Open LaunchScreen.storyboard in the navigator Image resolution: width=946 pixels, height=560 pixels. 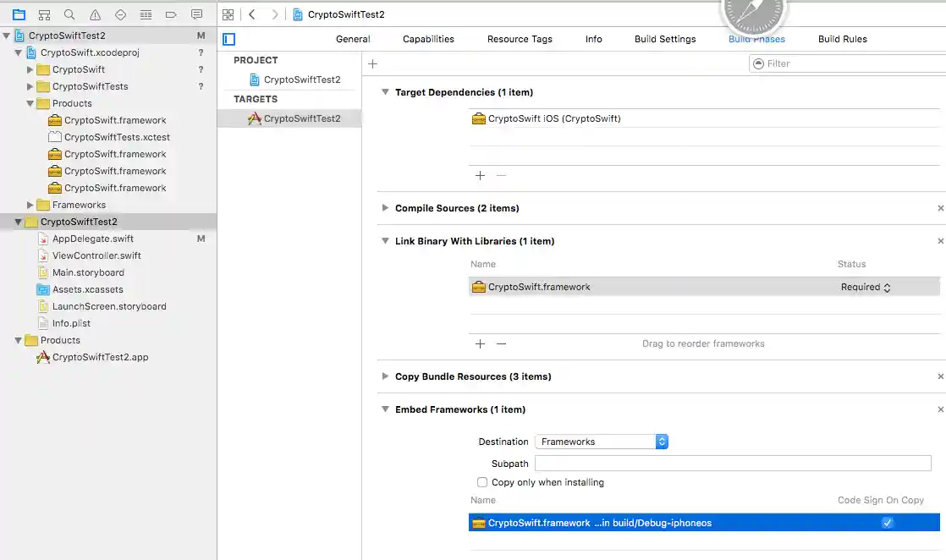[109, 306]
